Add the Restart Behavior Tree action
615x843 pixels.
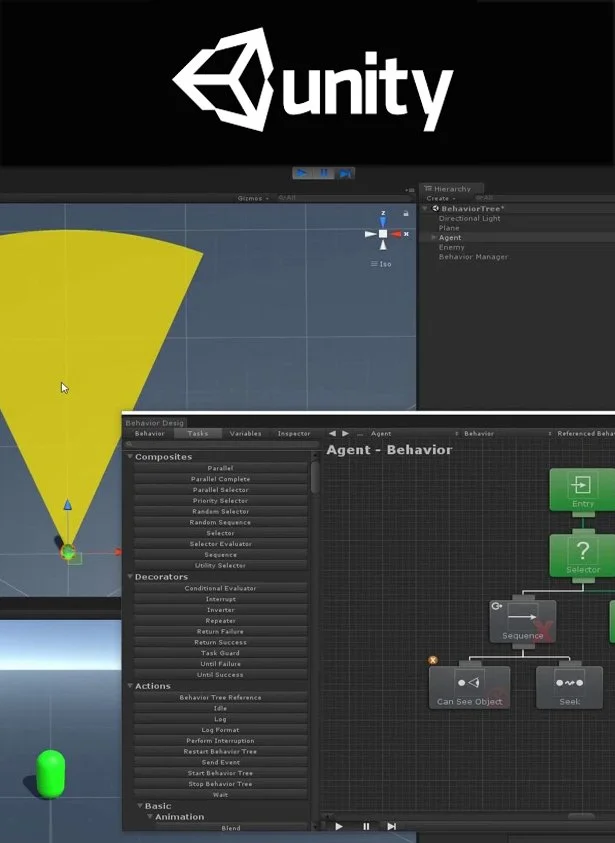click(220, 751)
